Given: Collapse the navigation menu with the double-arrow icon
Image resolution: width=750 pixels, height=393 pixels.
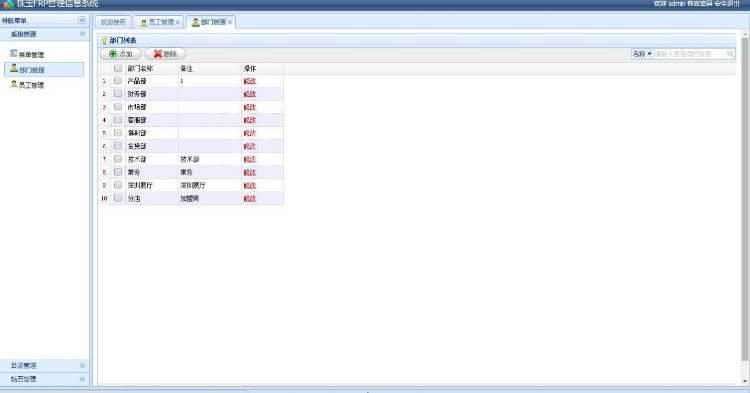Looking at the screenshot, I should click(x=82, y=20).
